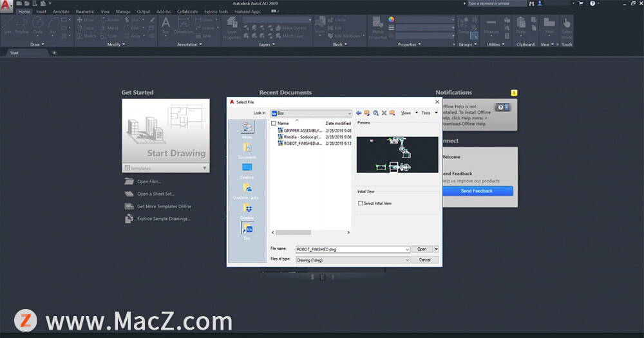Click the Match Properties ribbon icon

377,29
